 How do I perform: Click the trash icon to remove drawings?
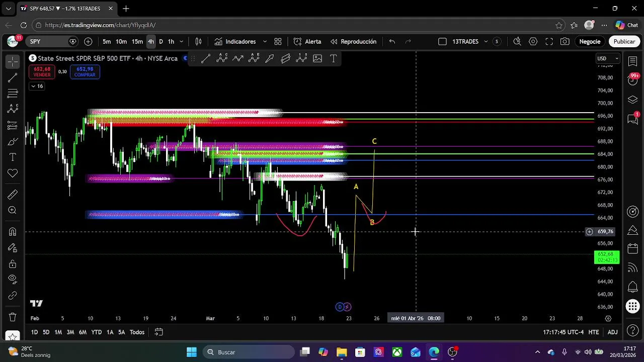coord(13,317)
